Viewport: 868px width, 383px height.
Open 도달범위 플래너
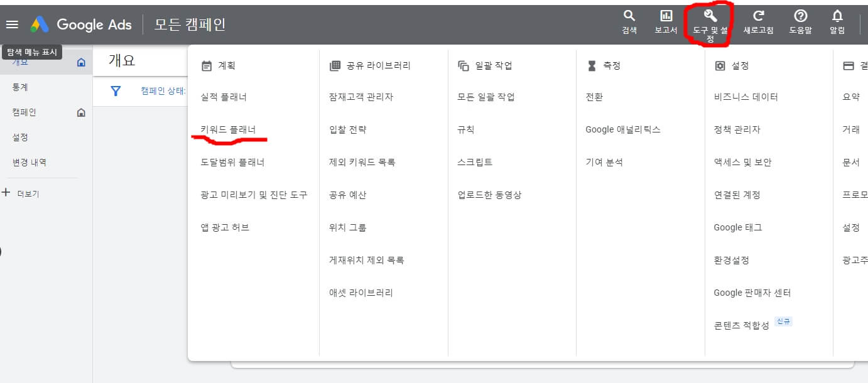[232, 163]
